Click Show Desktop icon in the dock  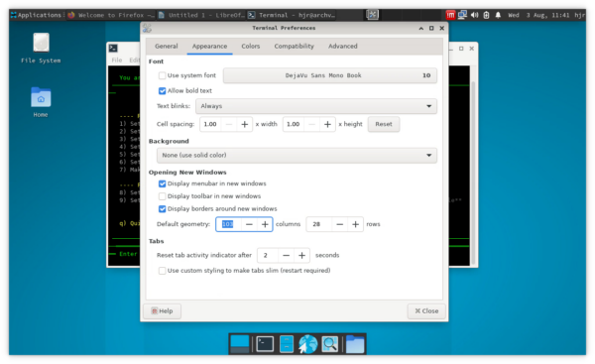click(x=240, y=344)
